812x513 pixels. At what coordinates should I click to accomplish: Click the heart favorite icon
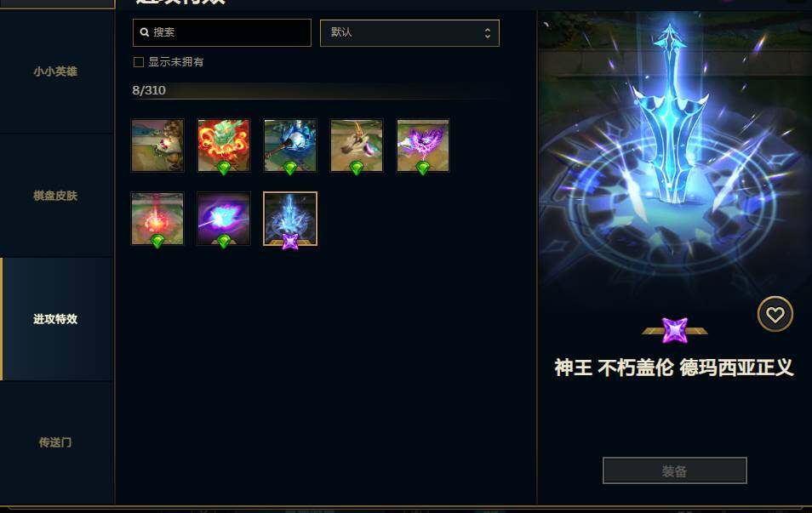pyautogui.click(x=775, y=314)
